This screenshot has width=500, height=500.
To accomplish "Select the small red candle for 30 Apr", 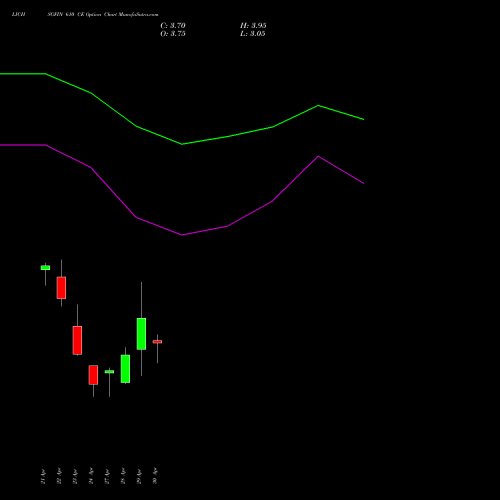I will tap(157, 342).
